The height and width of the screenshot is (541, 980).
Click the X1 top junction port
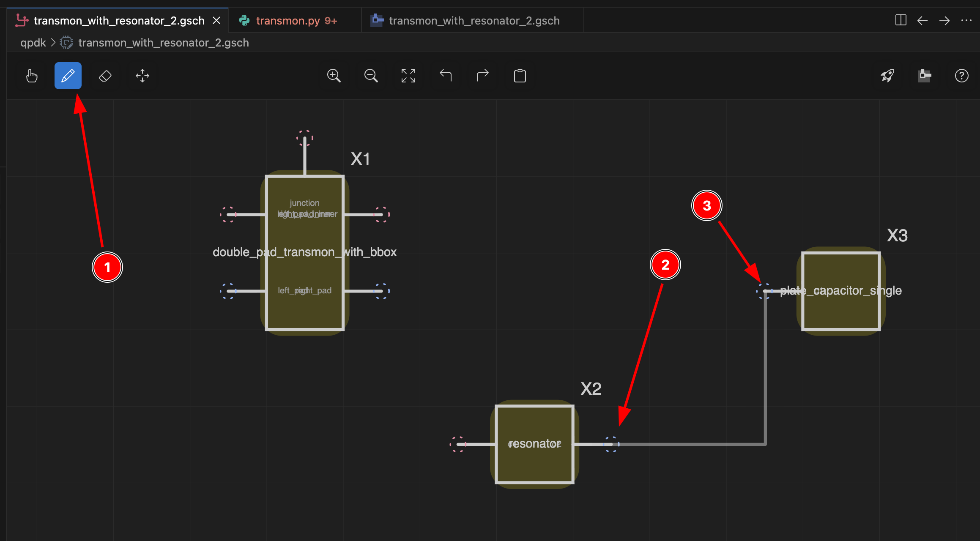[305, 138]
